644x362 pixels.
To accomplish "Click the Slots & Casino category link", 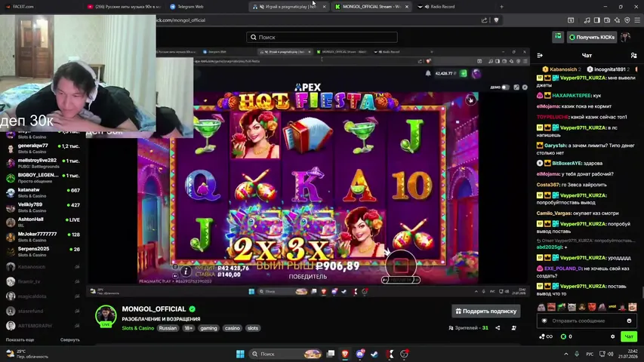I will [x=138, y=328].
